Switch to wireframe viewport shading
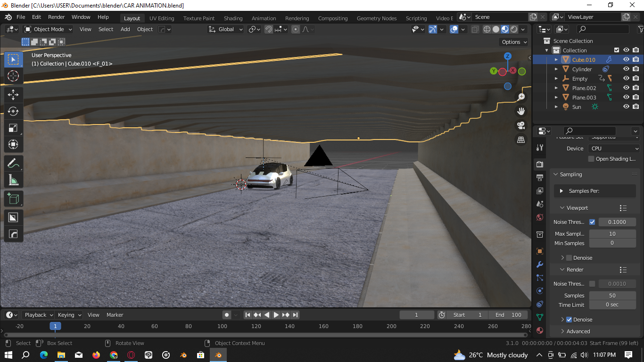This screenshot has width=644, height=362. (487, 29)
